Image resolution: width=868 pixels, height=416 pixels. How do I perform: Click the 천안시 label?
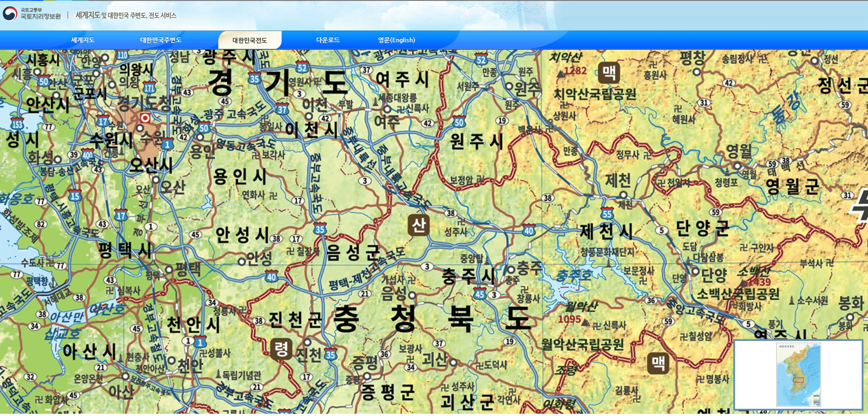193,324
